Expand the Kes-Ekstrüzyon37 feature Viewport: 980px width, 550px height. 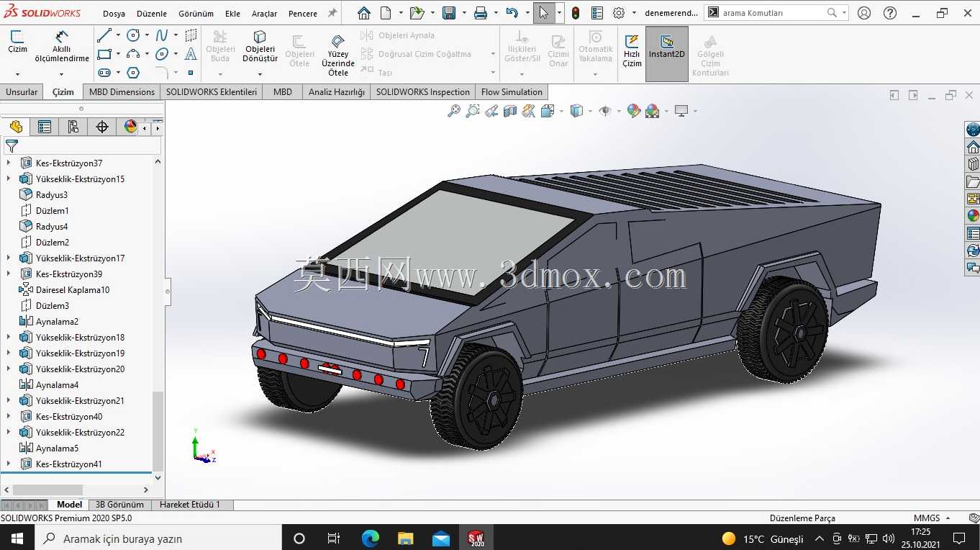(x=9, y=163)
